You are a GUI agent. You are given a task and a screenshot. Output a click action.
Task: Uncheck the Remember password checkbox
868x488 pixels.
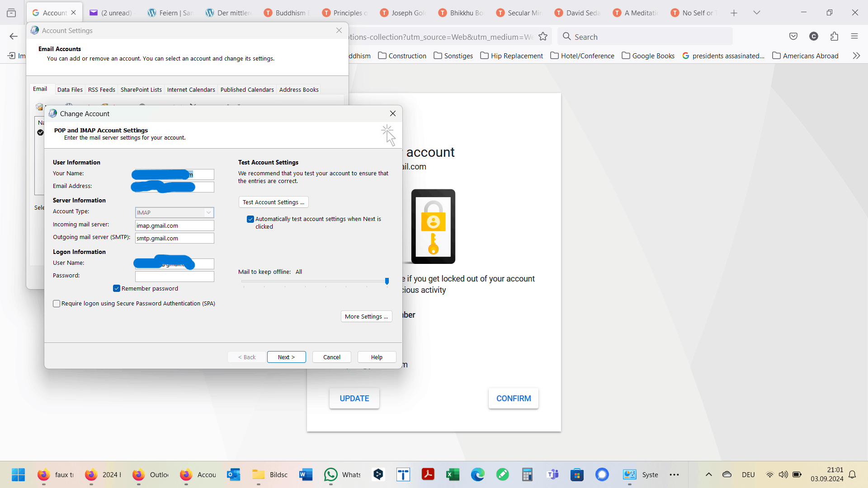click(117, 288)
